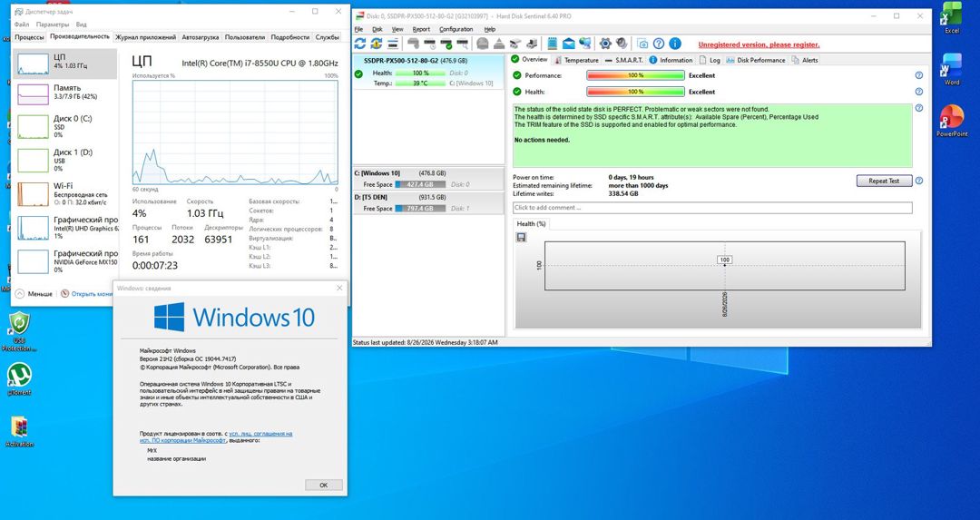Click the camera screenshot icon

tap(643, 44)
